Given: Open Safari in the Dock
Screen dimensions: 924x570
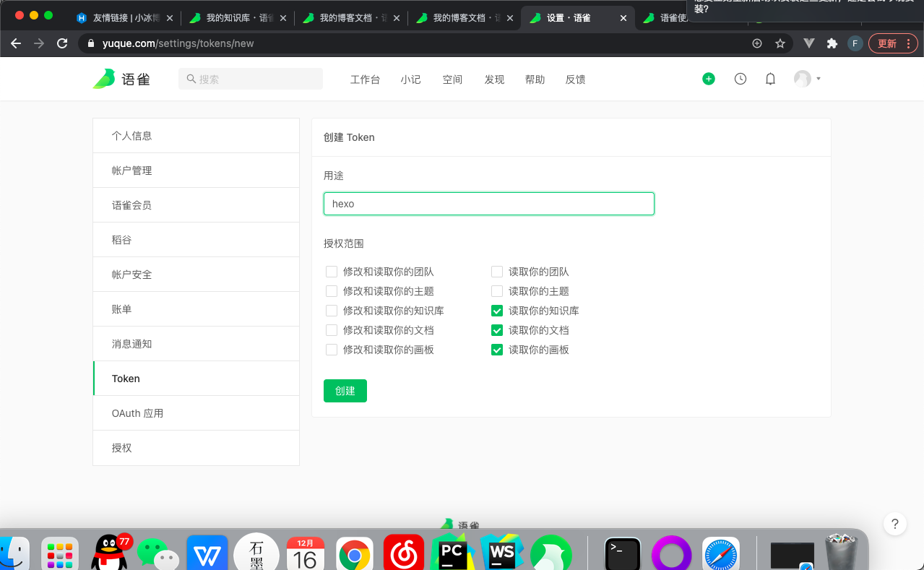Looking at the screenshot, I should click(721, 554).
